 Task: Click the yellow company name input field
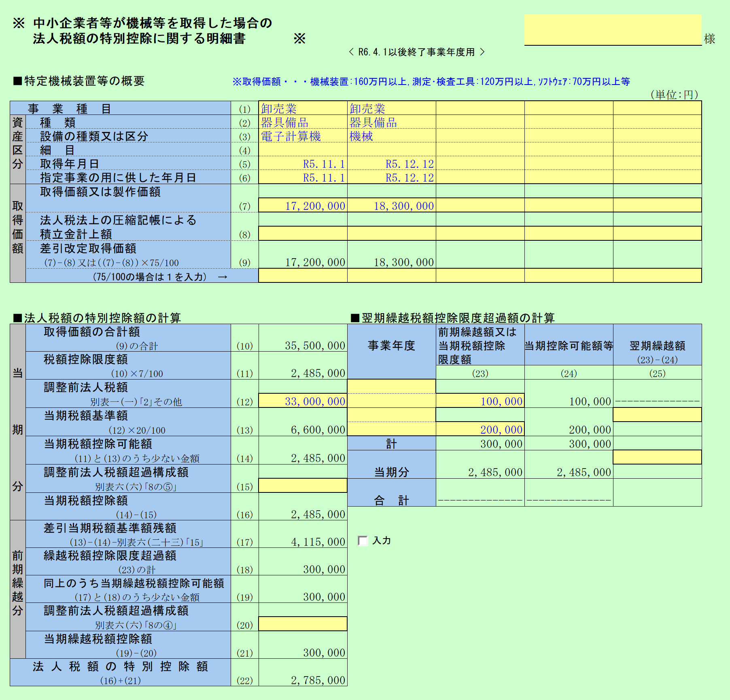(x=613, y=30)
